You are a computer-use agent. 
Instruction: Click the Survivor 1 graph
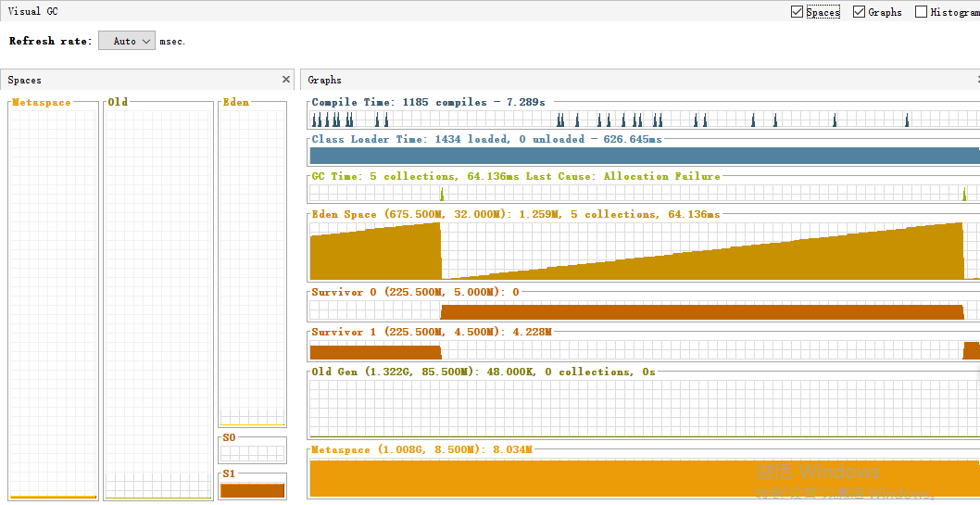645,350
